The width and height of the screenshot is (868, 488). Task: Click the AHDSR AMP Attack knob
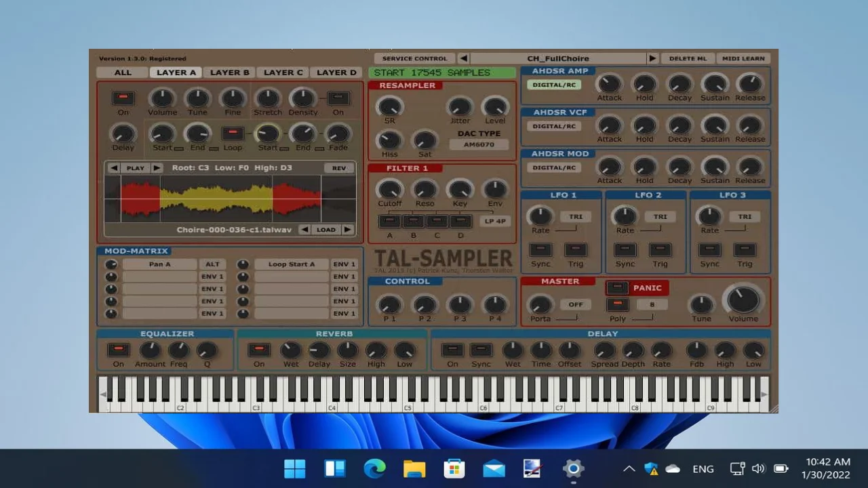pos(609,83)
